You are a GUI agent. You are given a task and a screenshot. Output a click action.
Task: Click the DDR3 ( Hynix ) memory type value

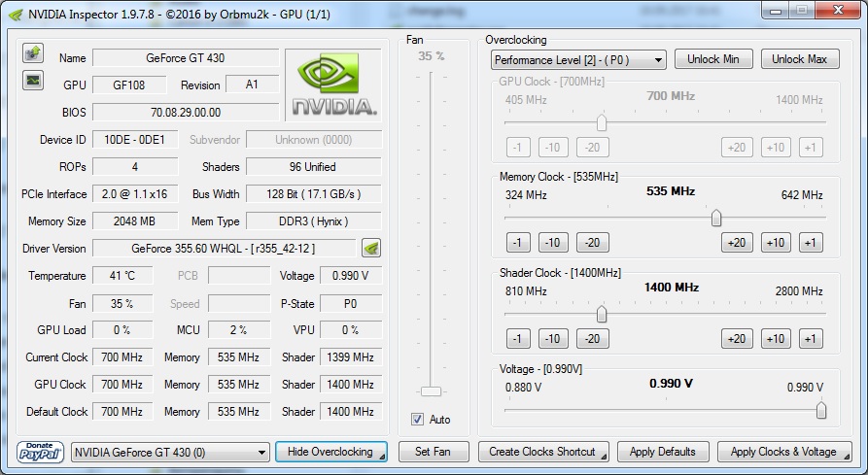click(x=313, y=221)
